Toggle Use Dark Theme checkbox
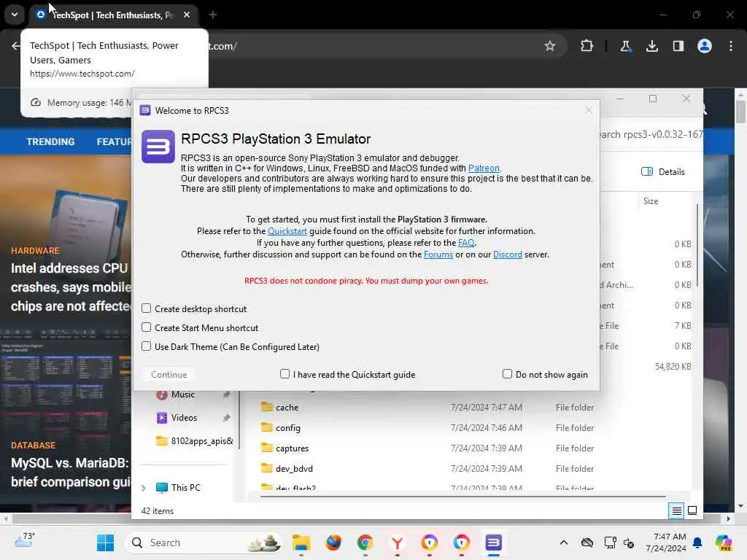 [x=146, y=346]
